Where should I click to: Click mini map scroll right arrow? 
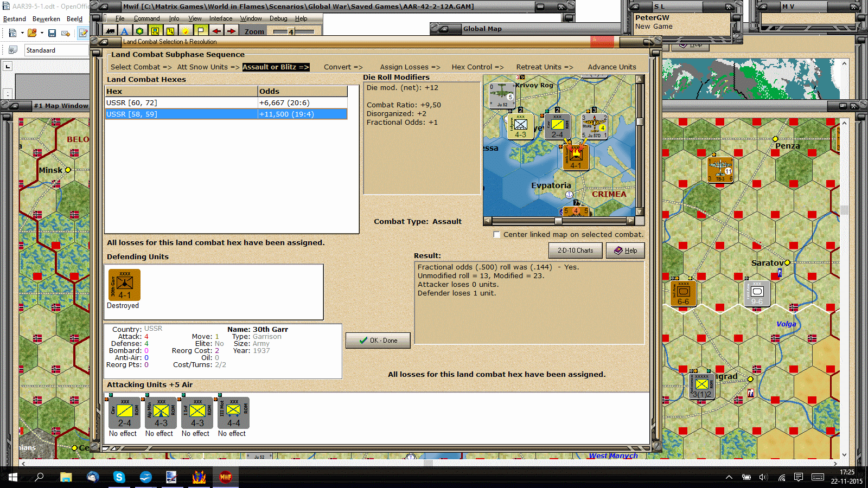click(630, 221)
